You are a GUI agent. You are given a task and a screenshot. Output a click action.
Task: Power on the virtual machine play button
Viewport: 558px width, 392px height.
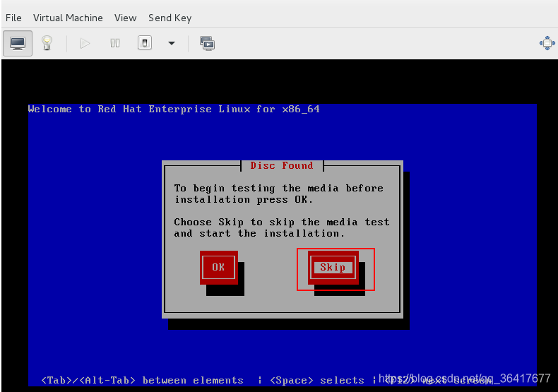[x=85, y=43]
